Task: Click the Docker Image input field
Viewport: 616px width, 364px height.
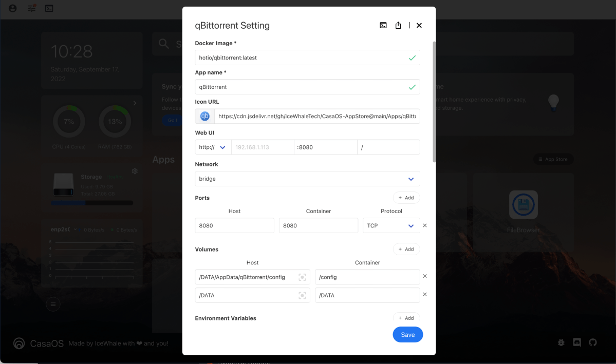Action: coord(307,58)
